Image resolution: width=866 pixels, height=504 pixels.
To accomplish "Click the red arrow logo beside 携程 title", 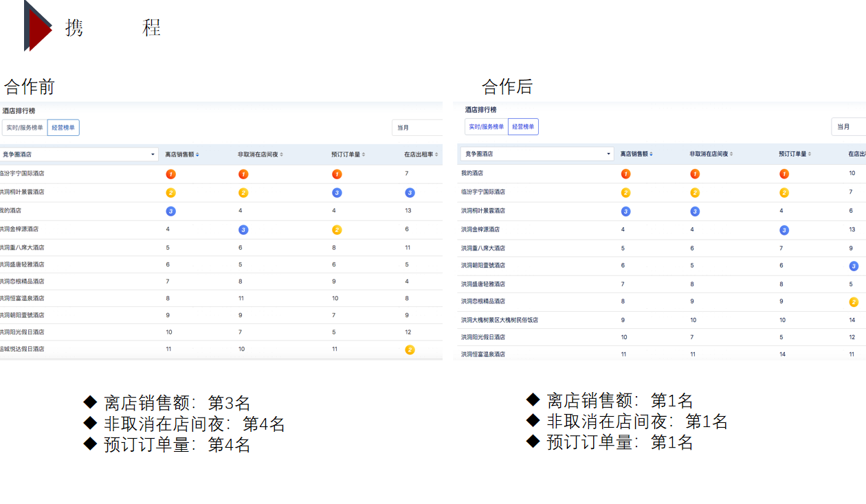I will click(38, 27).
